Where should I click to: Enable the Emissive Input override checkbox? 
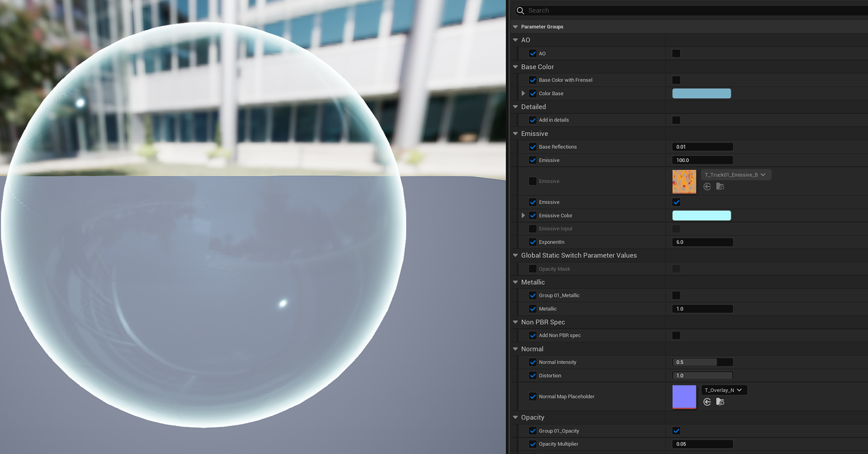(x=533, y=229)
